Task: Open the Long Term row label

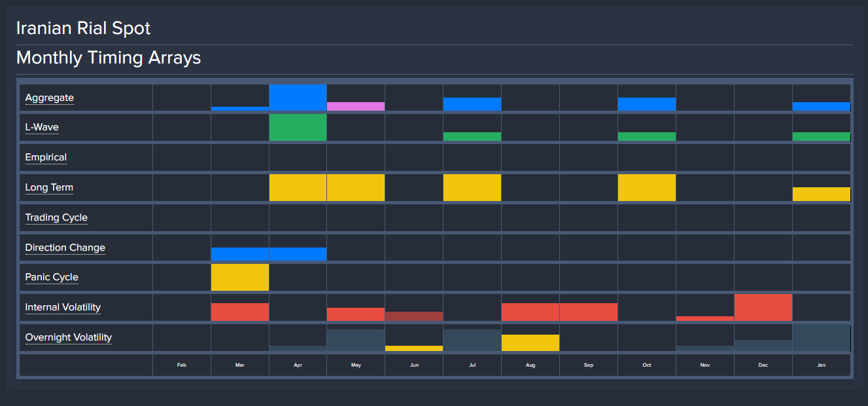Action: pyautogui.click(x=49, y=187)
